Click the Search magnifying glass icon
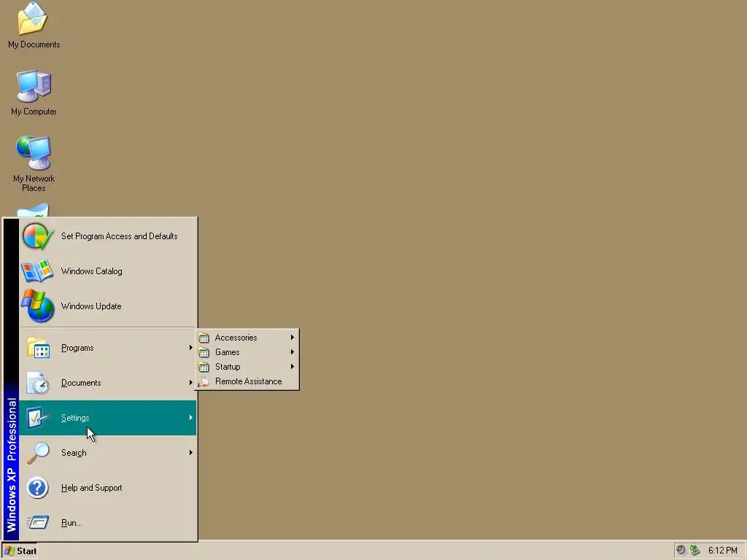 click(x=38, y=452)
